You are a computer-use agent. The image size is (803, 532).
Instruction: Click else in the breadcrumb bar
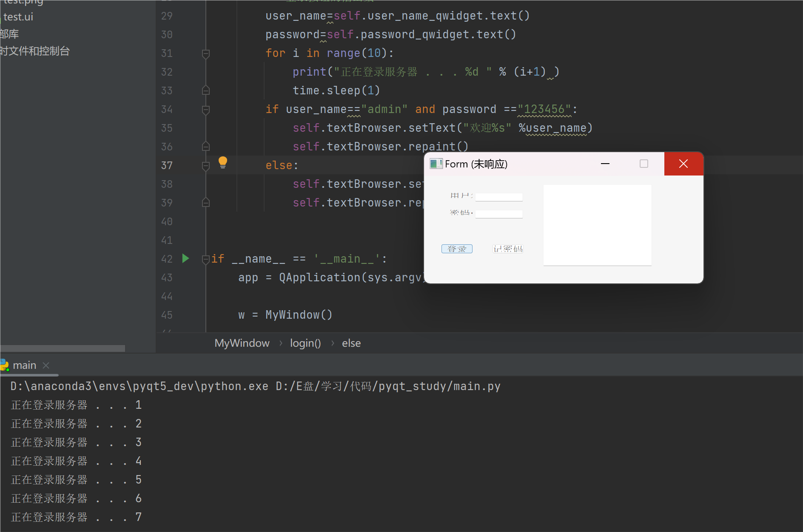(351, 343)
